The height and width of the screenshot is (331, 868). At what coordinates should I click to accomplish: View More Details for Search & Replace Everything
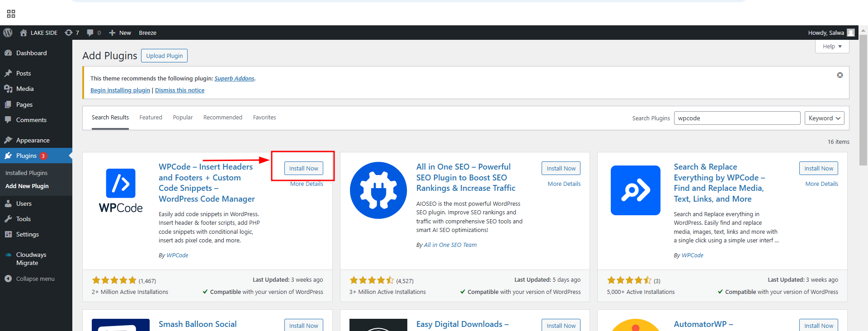822,184
